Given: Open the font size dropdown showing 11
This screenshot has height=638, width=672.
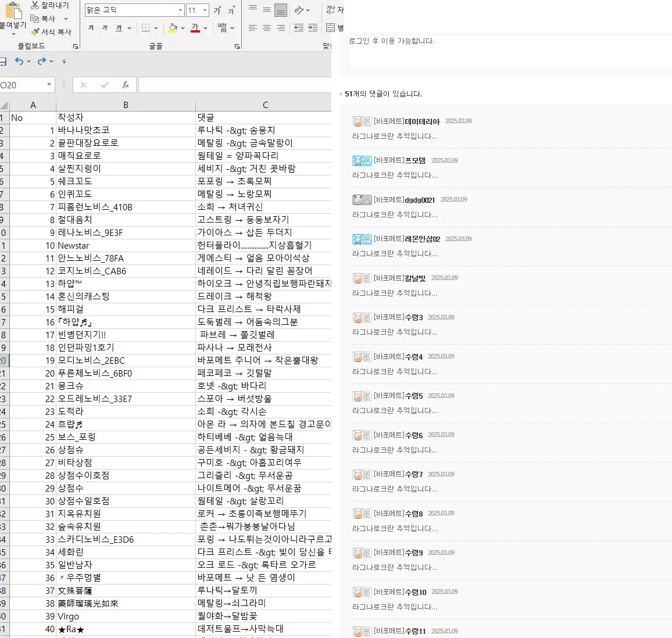Looking at the screenshot, I should 204,9.
